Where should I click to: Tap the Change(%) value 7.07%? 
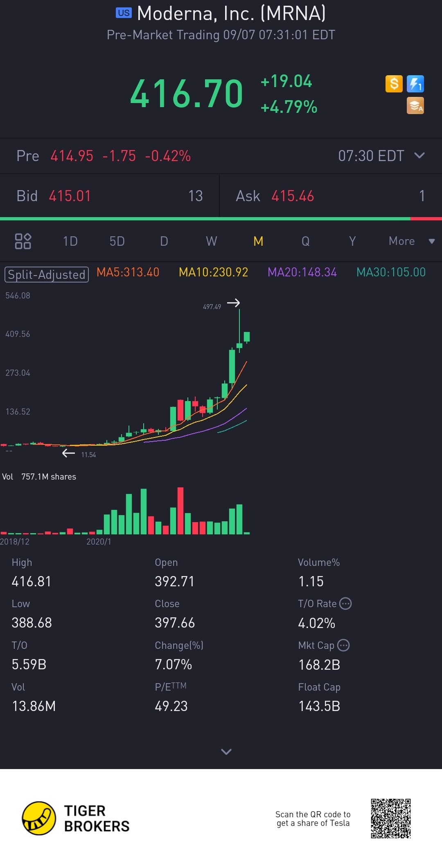pyautogui.click(x=174, y=664)
